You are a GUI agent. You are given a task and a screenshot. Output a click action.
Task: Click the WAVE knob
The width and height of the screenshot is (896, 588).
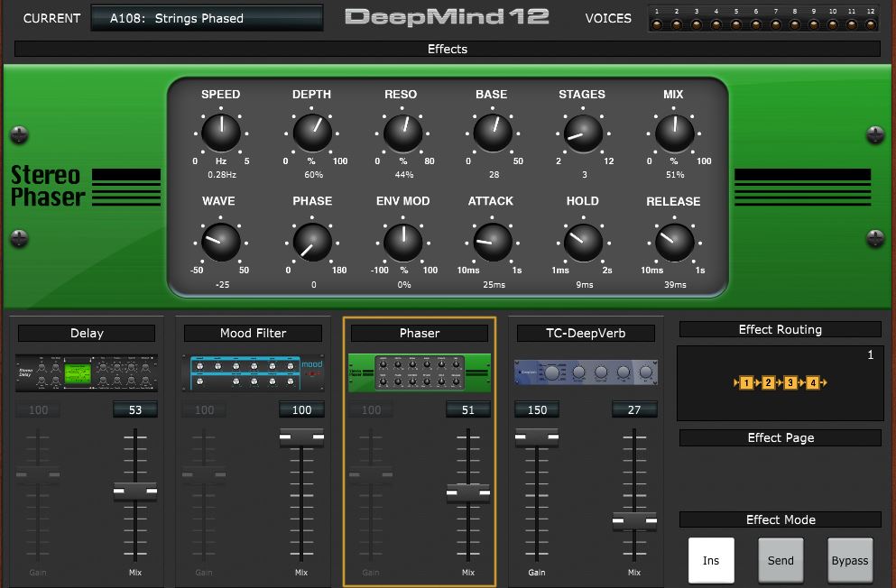tap(220, 242)
